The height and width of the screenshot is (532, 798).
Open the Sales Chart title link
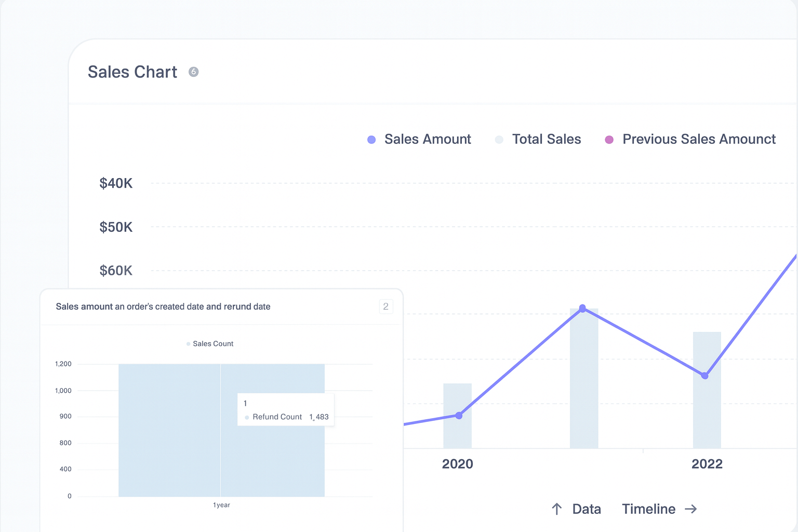[132, 72]
